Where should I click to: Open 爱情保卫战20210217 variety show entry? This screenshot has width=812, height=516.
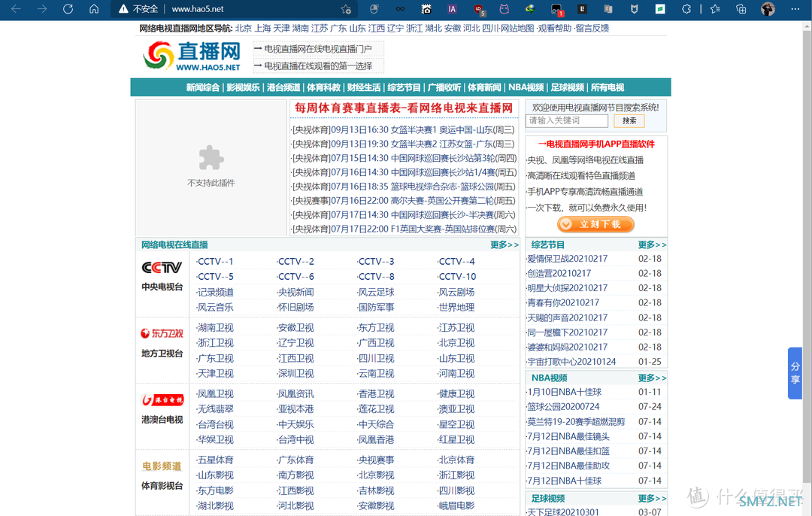[x=567, y=259]
